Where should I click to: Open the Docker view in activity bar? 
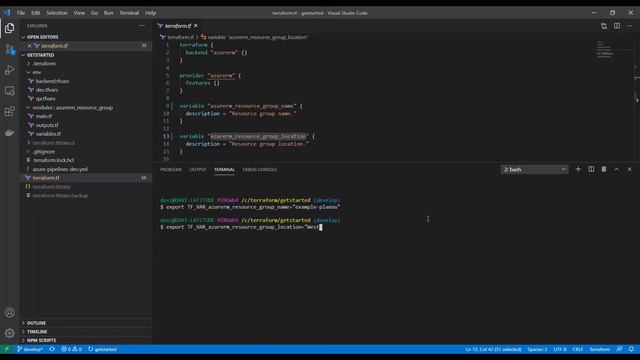9,133
